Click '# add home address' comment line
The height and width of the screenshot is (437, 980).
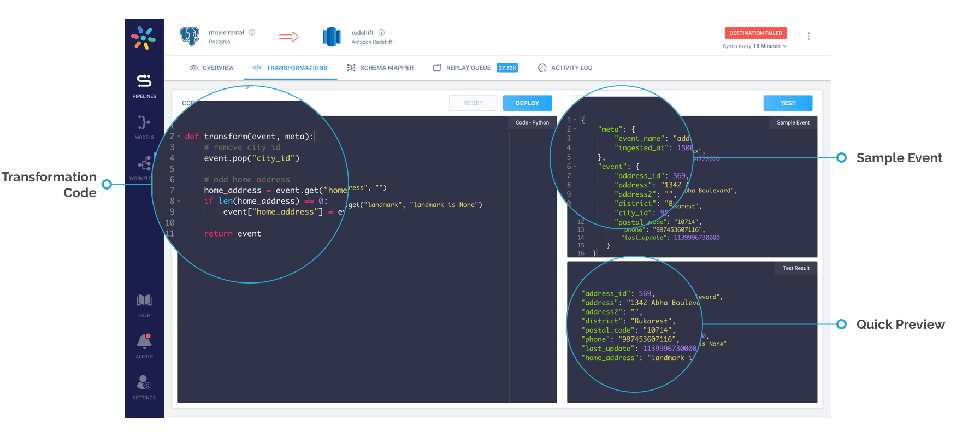pos(247,180)
